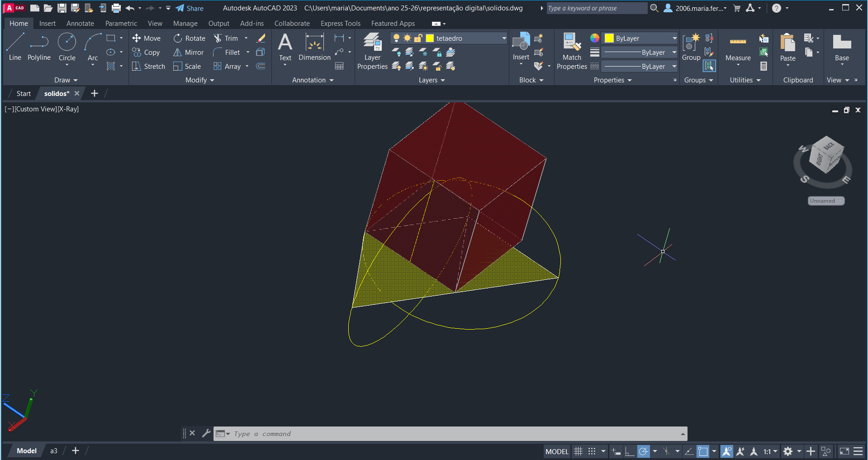Choose the Rotate tool
This screenshot has height=460, width=868.
coord(190,38)
